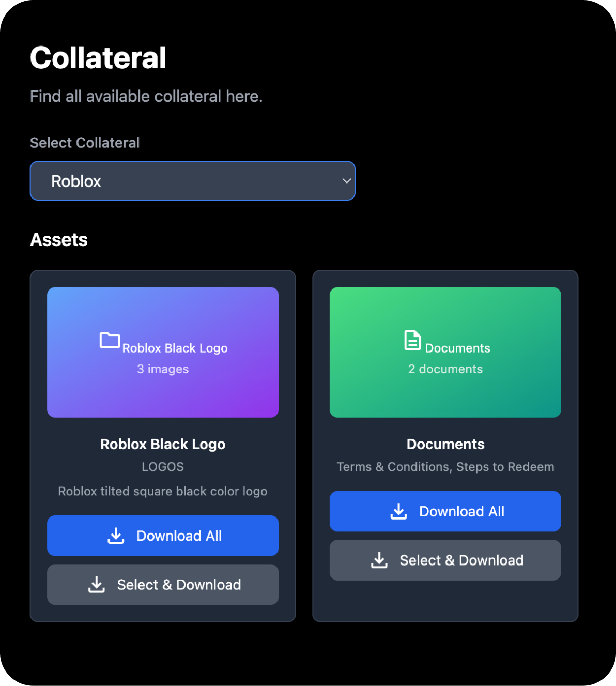
Task: Click the Terms & Conditions, Steps to Redeem text
Action: (445, 467)
